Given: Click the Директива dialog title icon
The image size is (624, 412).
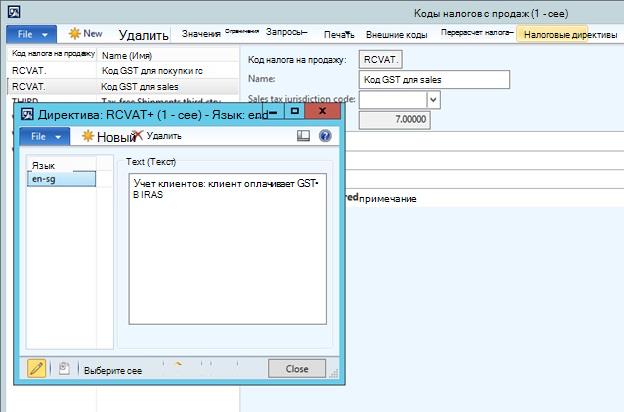Looking at the screenshot, I should click(x=27, y=115).
